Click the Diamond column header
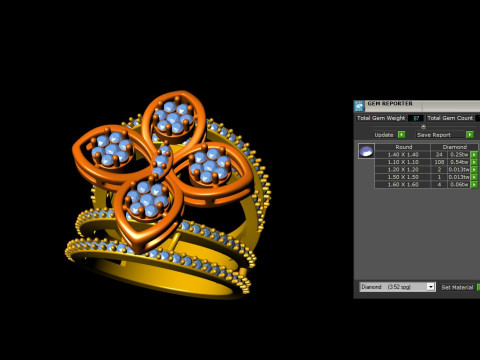This screenshot has height=360, width=480. pos(455,147)
